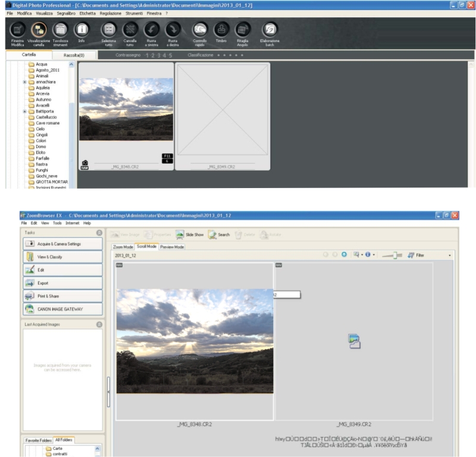This screenshot has width=476, height=457.
Task: Select _MG_8349.CR2 placeholder thumbnail in ZoomBrowser
Action: 354,342
